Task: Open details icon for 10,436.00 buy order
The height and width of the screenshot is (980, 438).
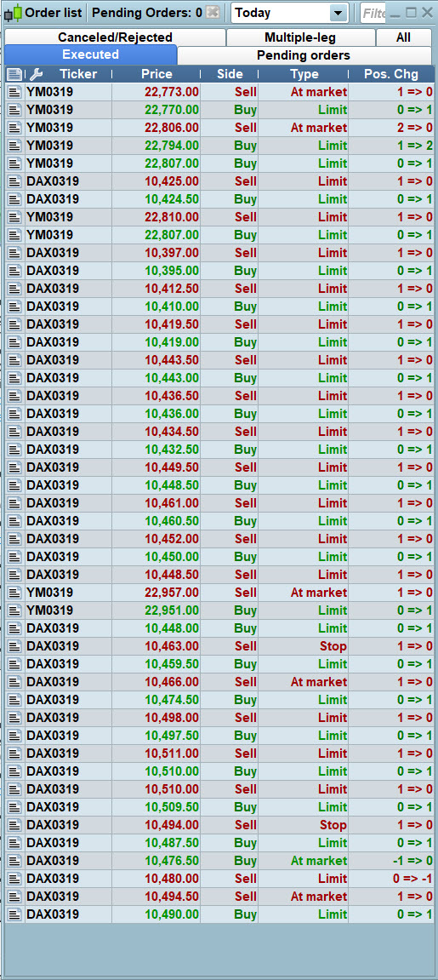Action: coord(14,414)
